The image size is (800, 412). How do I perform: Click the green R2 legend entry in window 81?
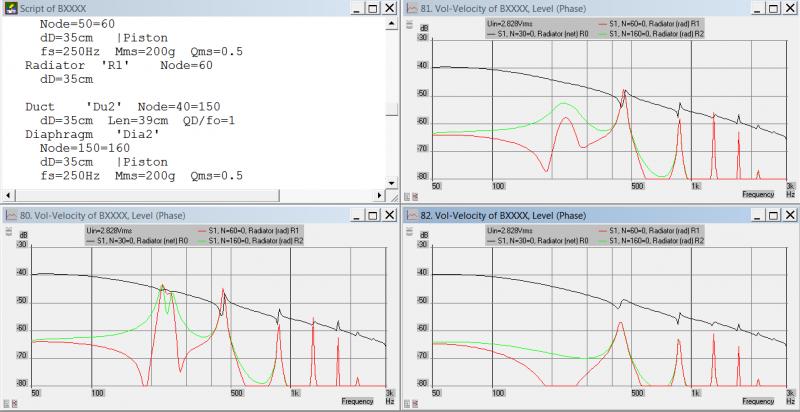click(652, 34)
